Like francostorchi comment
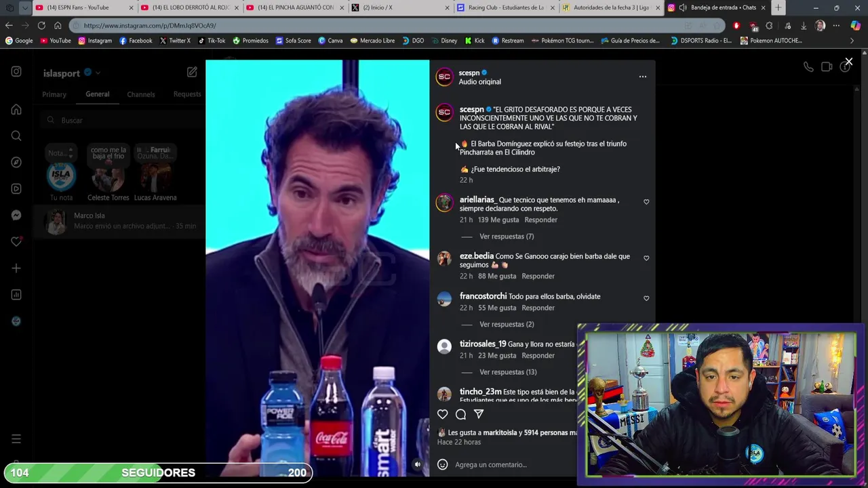Viewport: 868px width, 488px height. (x=646, y=298)
